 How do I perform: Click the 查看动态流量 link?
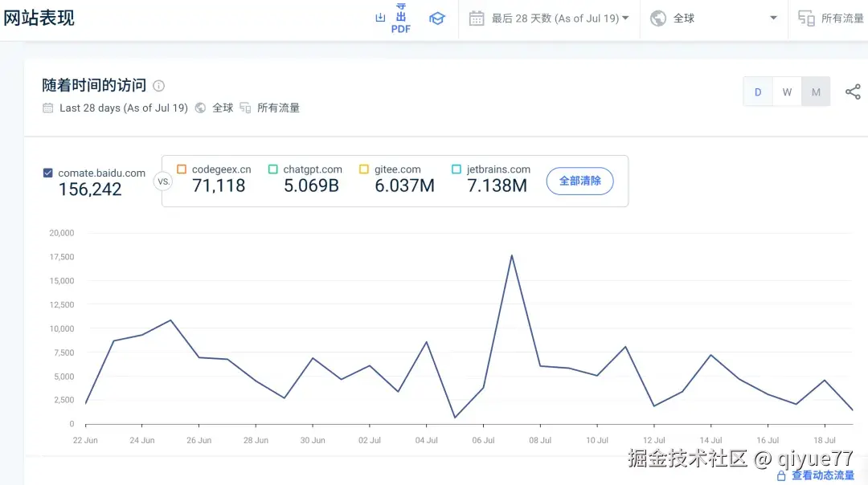pyautogui.click(x=823, y=475)
